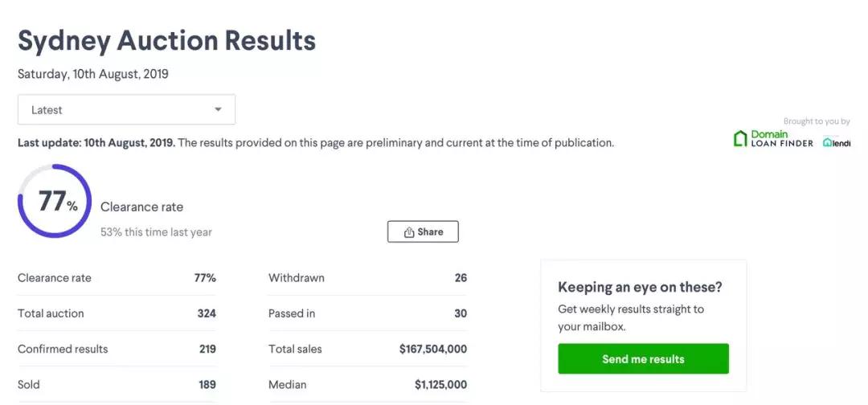Image resolution: width=868 pixels, height=405 pixels.
Task: Click the Sold count 189
Action: tap(207, 384)
